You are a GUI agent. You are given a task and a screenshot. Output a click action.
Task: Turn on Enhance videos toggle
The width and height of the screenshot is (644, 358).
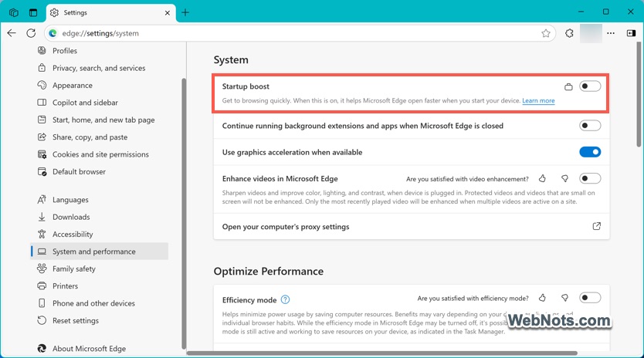(590, 178)
